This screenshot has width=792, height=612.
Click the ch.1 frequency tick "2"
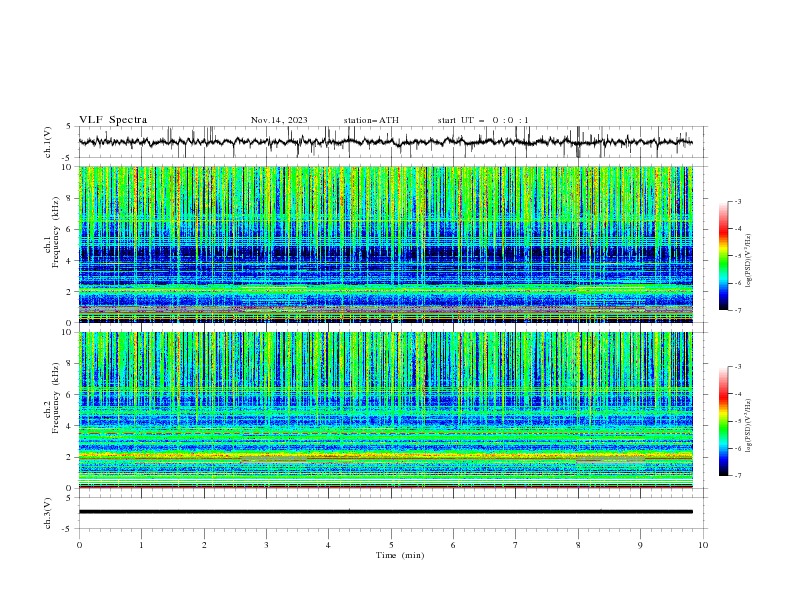[71, 291]
